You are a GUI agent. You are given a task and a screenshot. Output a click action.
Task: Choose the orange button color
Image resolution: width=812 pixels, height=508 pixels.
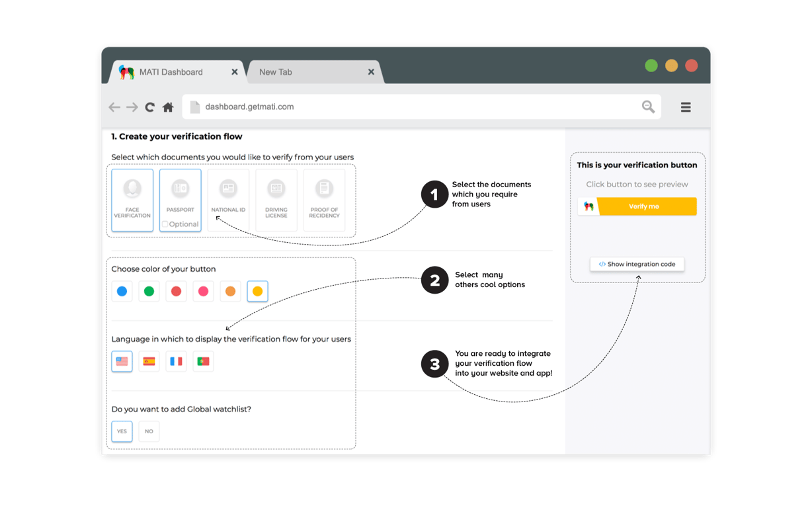click(x=230, y=291)
